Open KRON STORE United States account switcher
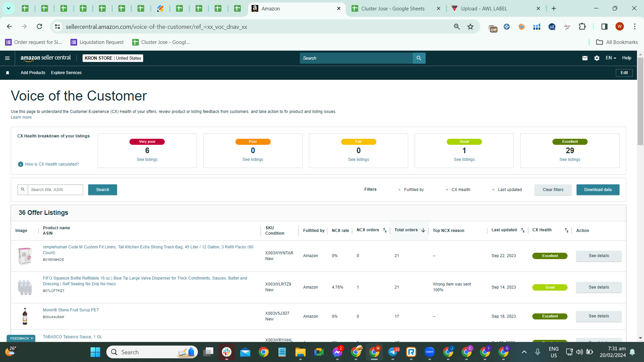The image size is (644, 362). pyautogui.click(x=113, y=58)
